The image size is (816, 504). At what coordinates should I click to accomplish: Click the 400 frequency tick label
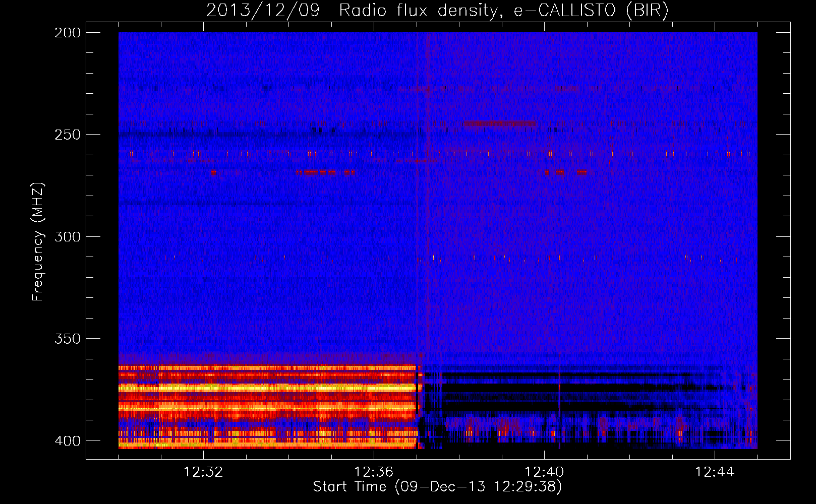click(68, 441)
